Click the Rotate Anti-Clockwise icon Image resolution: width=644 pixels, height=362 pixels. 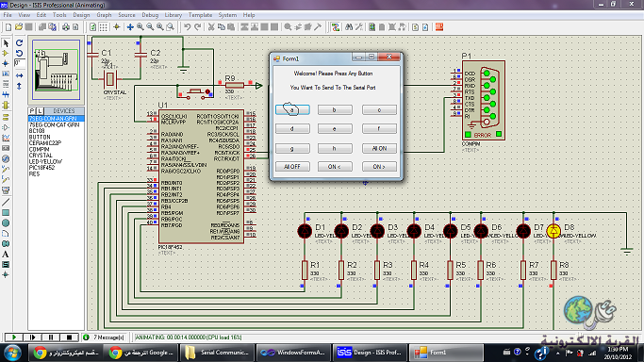pyautogui.click(x=19, y=54)
